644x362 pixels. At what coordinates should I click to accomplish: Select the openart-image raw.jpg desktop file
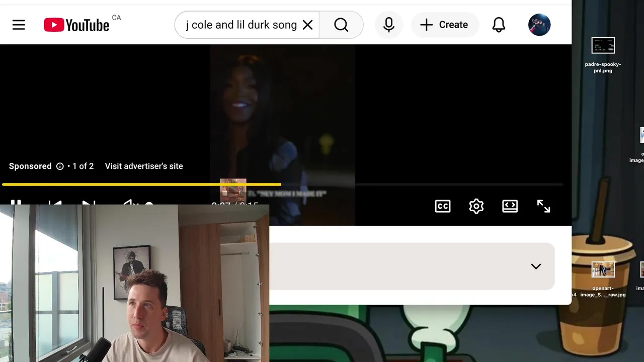[x=603, y=280]
